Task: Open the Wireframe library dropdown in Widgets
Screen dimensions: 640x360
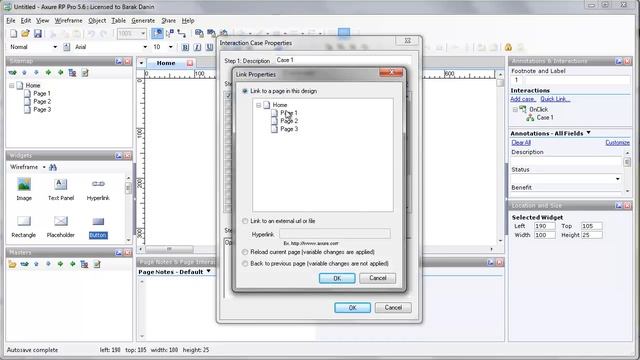Action: 44,167
